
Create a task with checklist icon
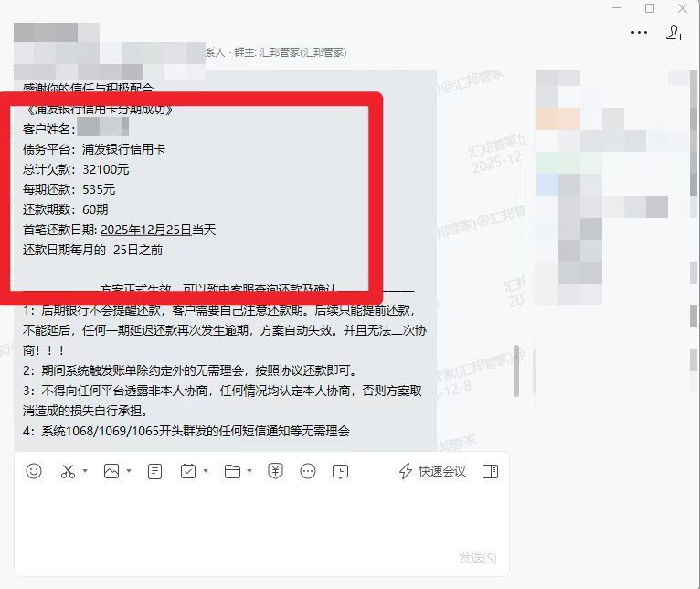[x=188, y=471]
